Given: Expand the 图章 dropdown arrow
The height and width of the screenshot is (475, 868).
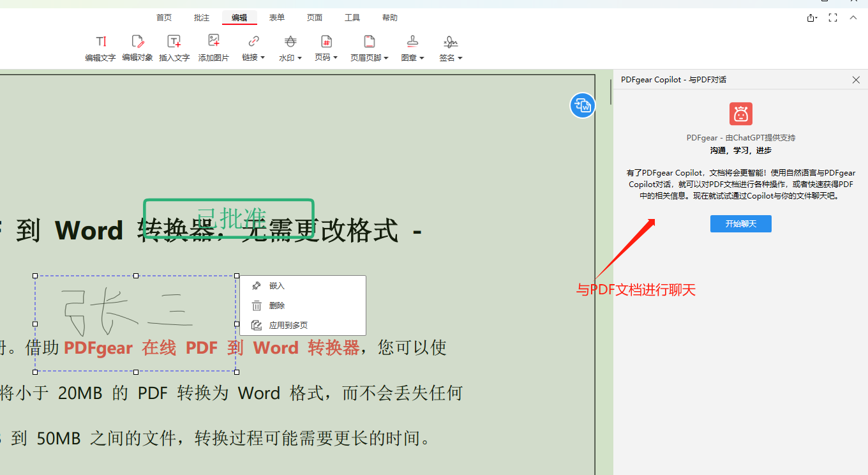Looking at the screenshot, I should [422, 58].
